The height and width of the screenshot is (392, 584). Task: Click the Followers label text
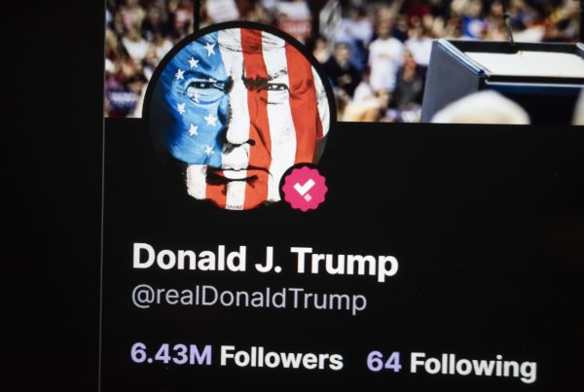pyautogui.click(x=281, y=358)
